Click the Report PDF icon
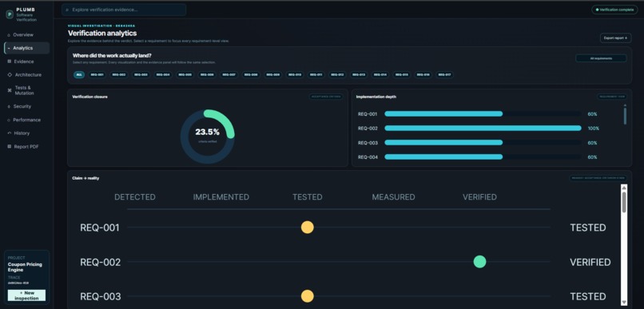Image resolution: width=644 pixels, height=309 pixels. (x=10, y=146)
